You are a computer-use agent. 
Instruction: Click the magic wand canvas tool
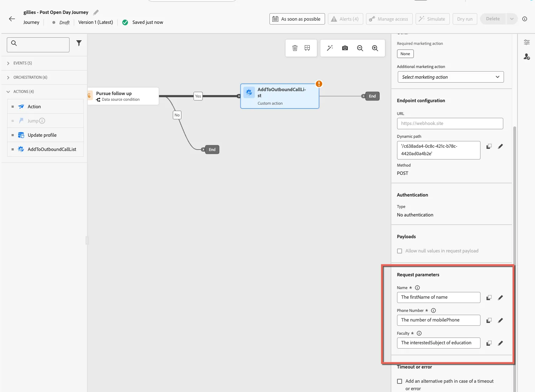(330, 48)
